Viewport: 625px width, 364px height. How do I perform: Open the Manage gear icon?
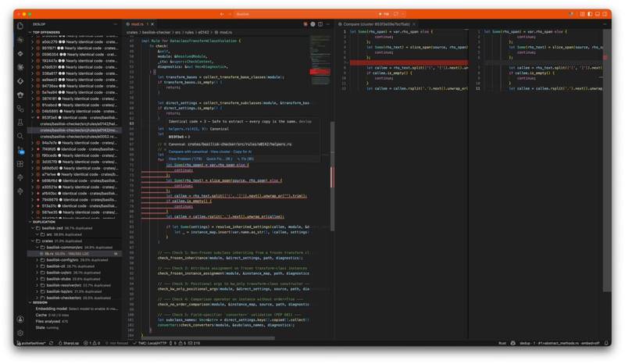[20, 333]
